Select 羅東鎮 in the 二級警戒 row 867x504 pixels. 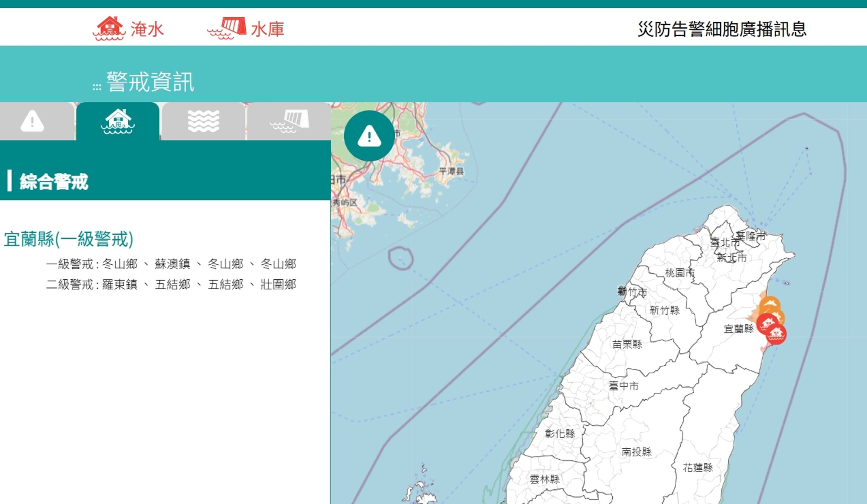tap(120, 285)
